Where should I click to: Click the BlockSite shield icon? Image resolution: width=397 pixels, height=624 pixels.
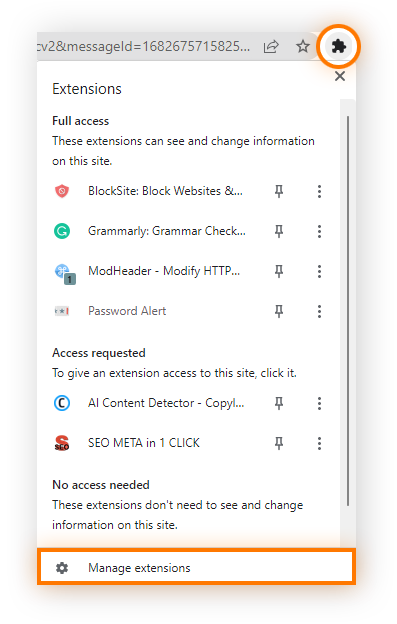(x=62, y=191)
